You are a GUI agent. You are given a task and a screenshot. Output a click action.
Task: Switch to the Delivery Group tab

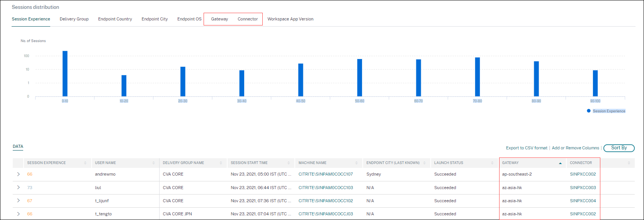pos(74,19)
